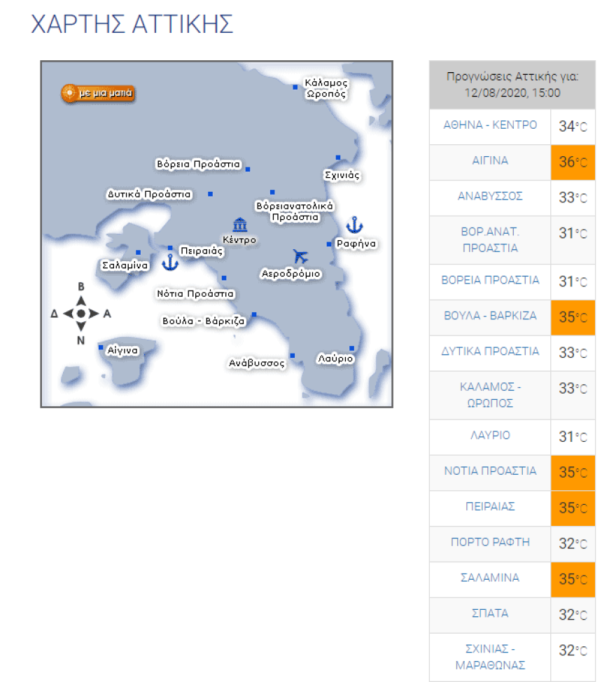Open ΒΟΥΛΑ - ΒΑΡΚΙΖΑ forecast link
Viewport: 616px width, 682px height.
[490, 316]
